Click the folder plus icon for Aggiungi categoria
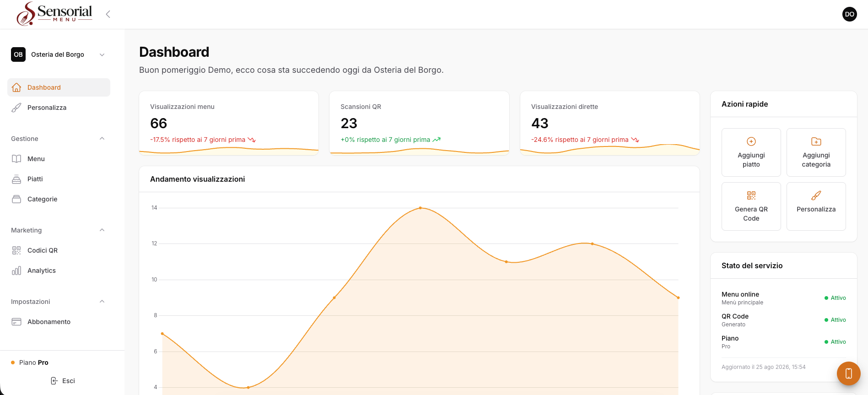Viewport: 868px width, 395px height. pyautogui.click(x=816, y=141)
